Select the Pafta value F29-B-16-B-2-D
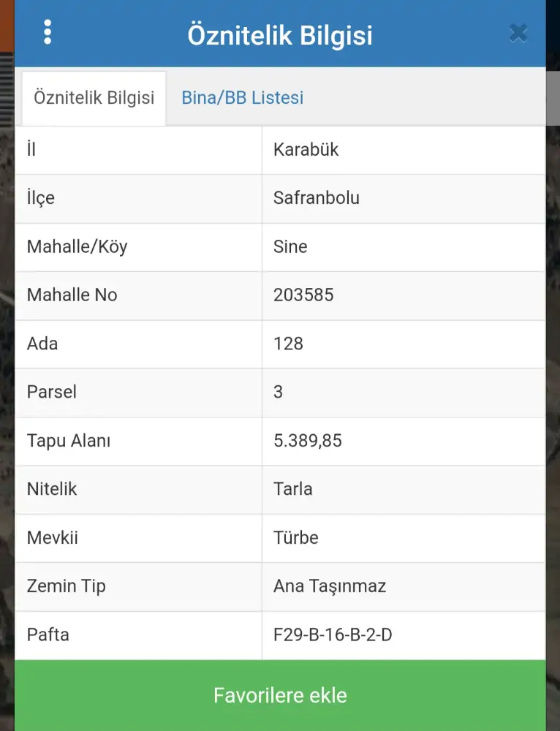Image resolution: width=560 pixels, height=731 pixels. [x=332, y=635]
